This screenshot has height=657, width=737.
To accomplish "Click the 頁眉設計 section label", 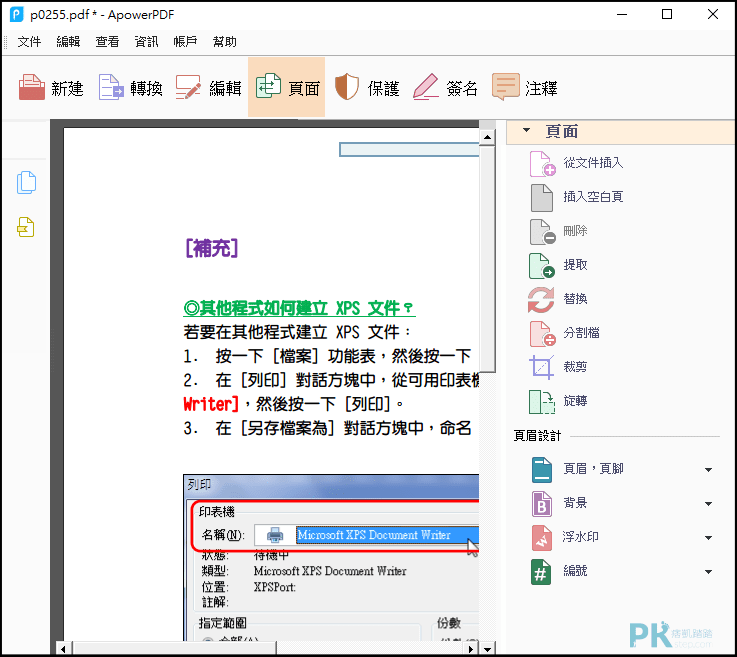I will click(x=537, y=436).
